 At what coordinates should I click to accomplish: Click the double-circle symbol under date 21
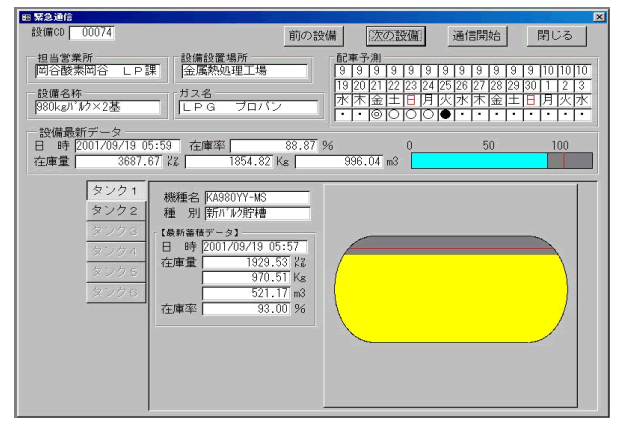(376, 115)
